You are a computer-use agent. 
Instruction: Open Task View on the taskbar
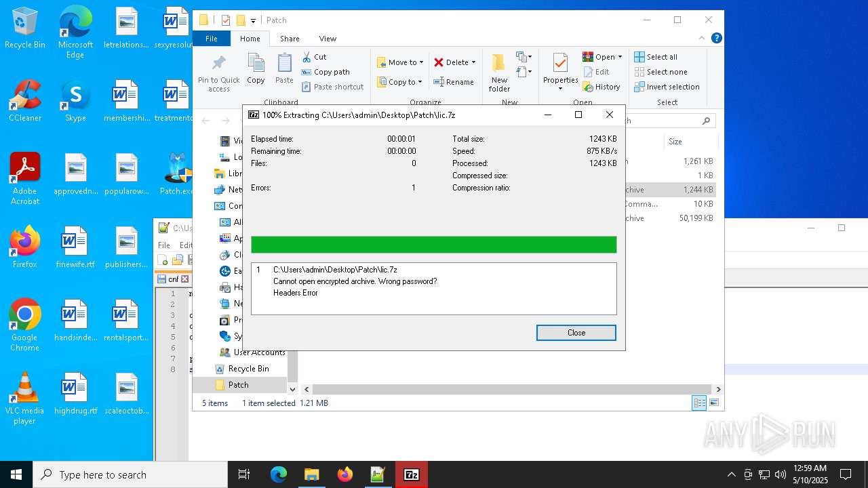tap(244, 474)
